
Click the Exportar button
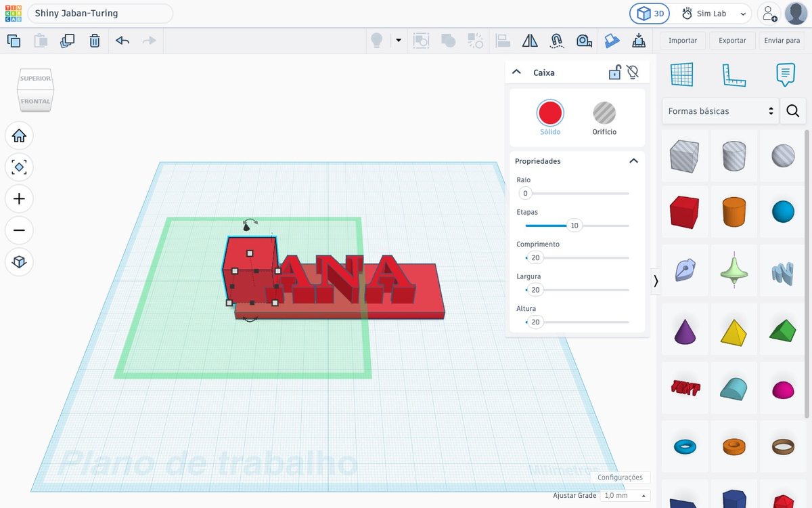coord(732,41)
